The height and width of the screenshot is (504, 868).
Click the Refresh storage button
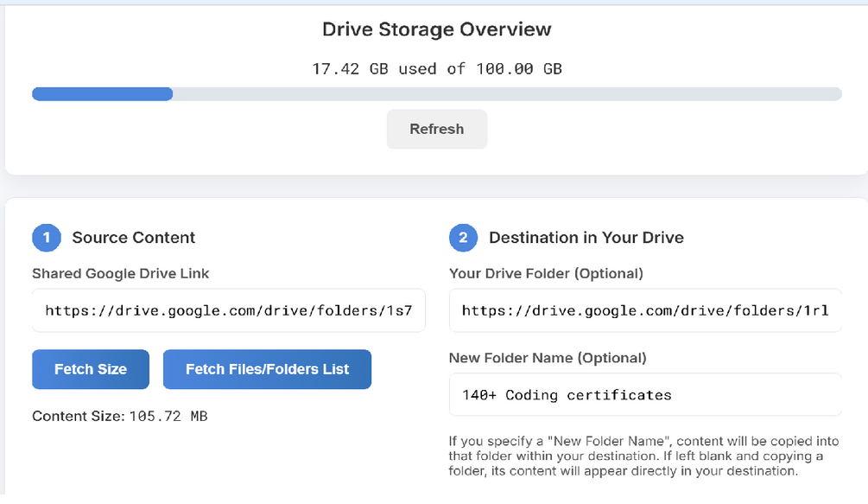(436, 129)
